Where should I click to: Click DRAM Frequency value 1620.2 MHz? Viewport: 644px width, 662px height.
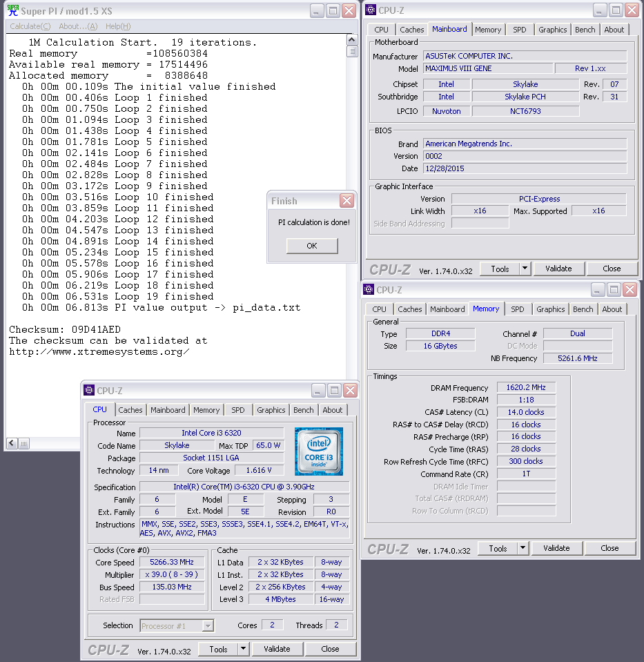tap(526, 387)
